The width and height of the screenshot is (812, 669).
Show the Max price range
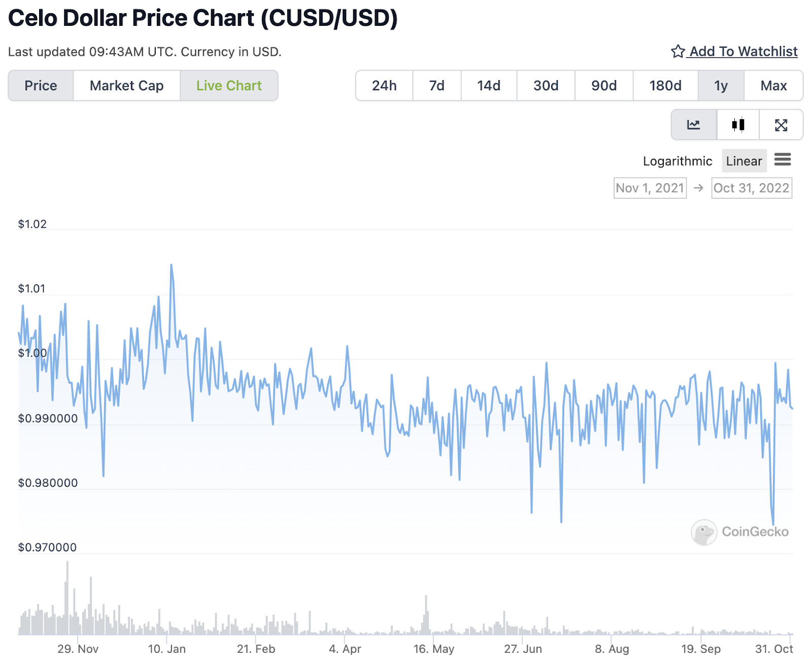[773, 86]
